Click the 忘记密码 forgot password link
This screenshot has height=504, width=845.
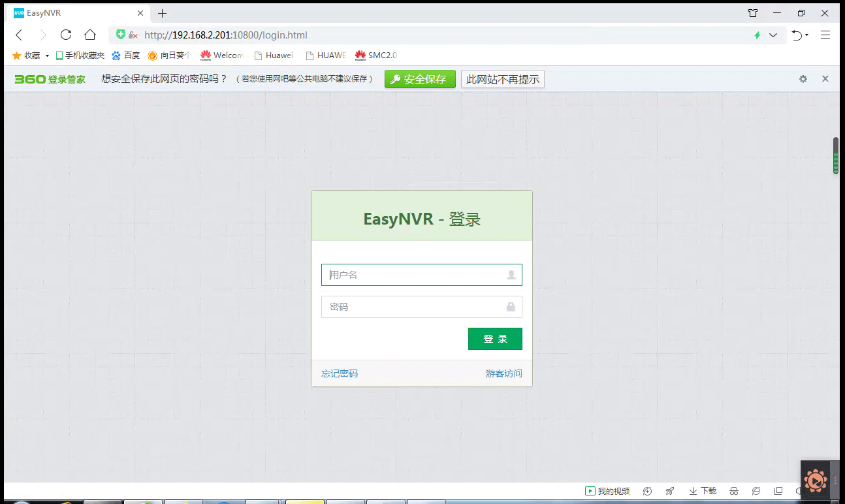point(340,373)
